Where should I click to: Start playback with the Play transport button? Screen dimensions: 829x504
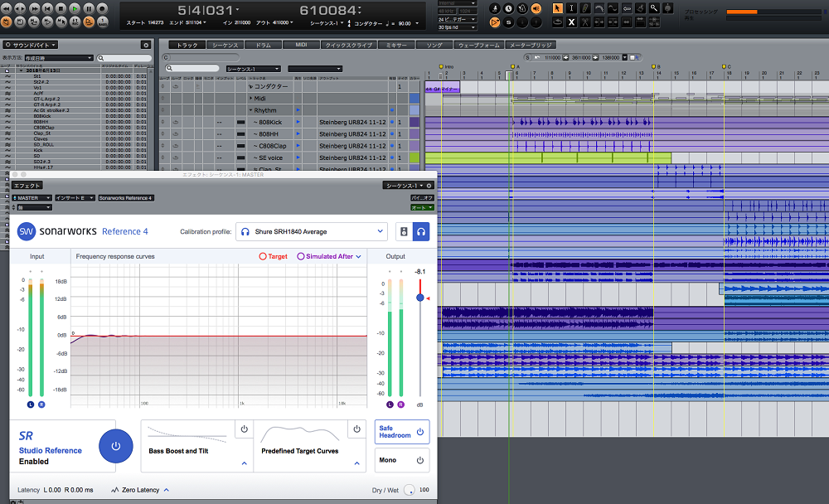[x=75, y=8]
